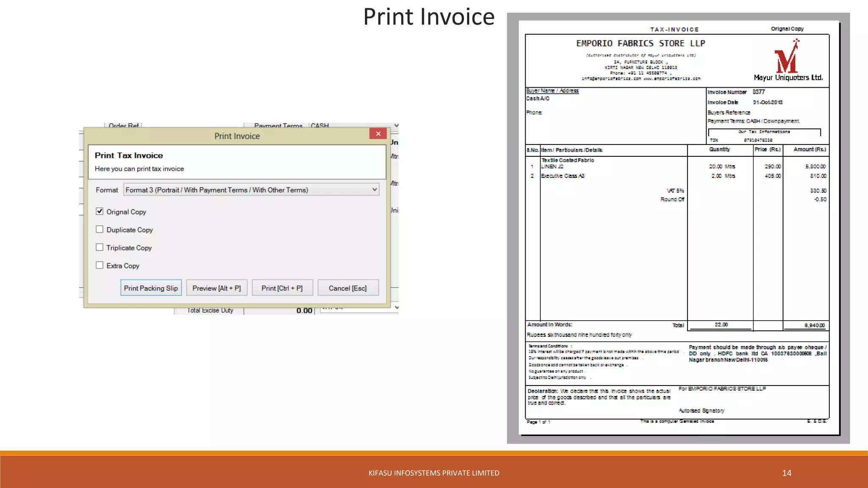868x488 pixels.
Task: Click the slide number 14
Action: [787, 473]
